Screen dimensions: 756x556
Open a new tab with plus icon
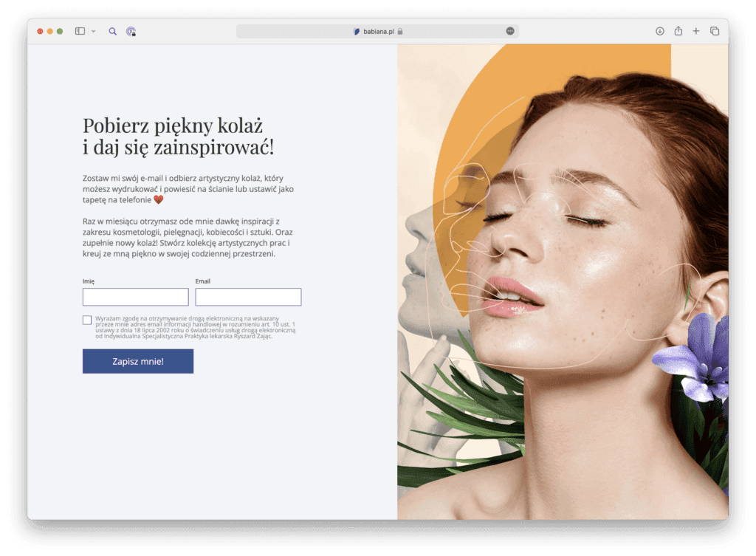pos(696,31)
